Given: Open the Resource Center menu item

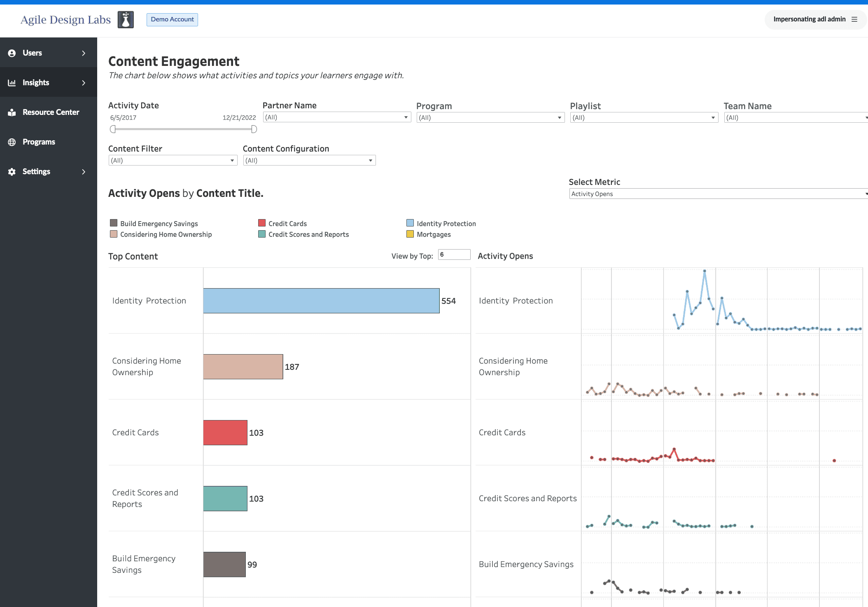Looking at the screenshot, I should click(49, 112).
